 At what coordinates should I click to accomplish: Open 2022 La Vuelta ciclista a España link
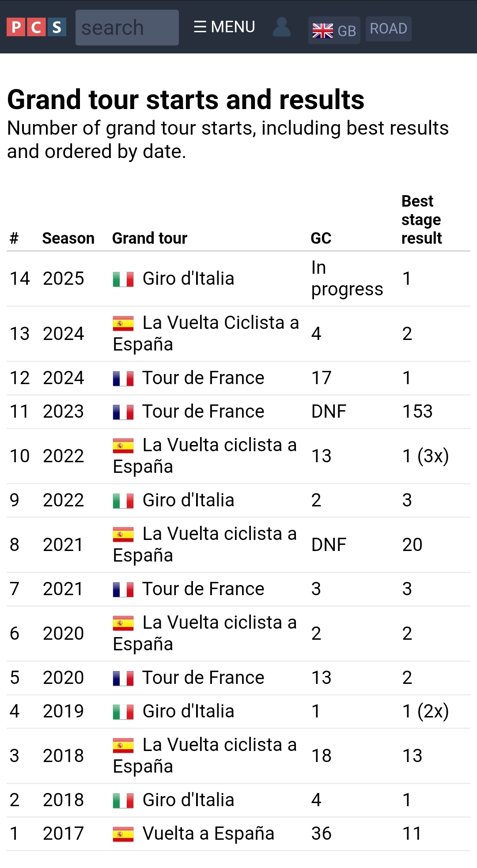(205, 456)
